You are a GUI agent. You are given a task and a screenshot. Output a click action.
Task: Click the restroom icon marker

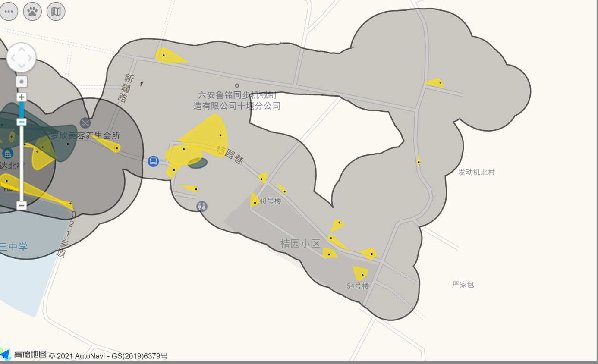pyautogui.click(x=201, y=206)
